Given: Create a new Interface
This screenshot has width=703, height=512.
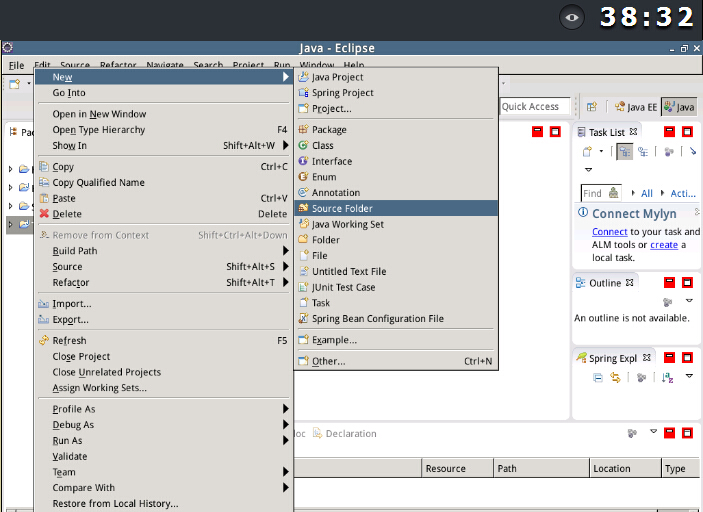Looking at the screenshot, I should [396, 161].
